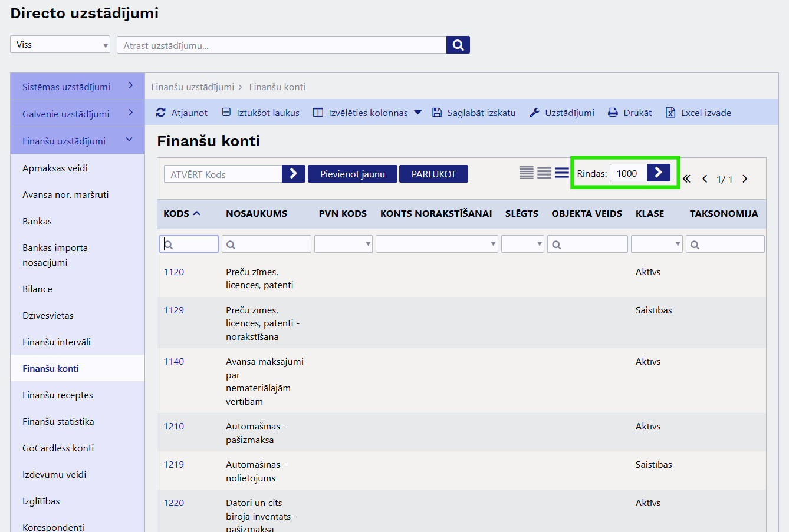Viewport: 789px width, 532px height.
Task: Select Finanšu receptes in the sidebar
Action: tap(58, 395)
